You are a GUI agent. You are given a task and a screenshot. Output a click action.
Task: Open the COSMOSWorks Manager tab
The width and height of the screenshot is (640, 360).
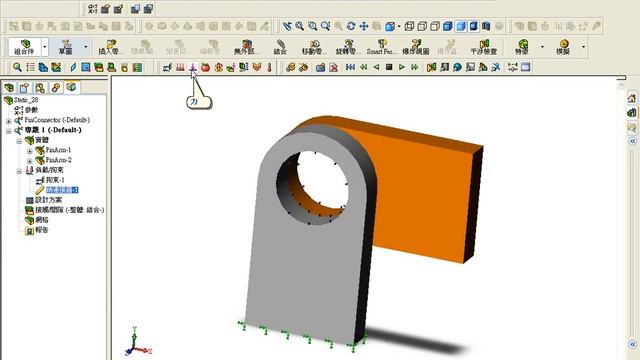(x=71, y=87)
